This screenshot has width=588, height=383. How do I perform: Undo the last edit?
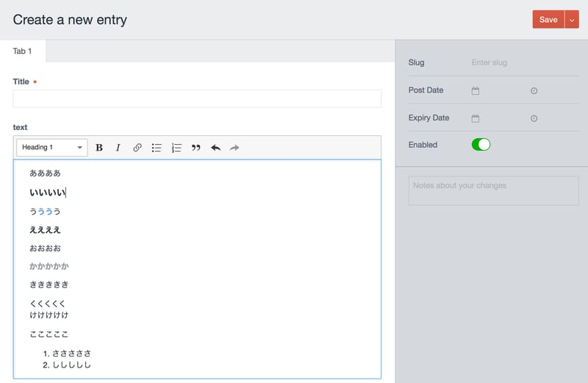click(x=215, y=148)
